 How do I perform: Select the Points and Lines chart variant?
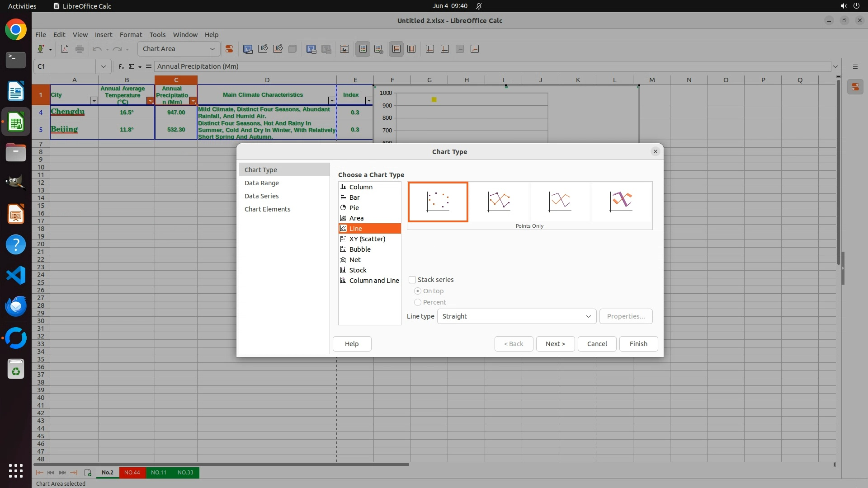click(499, 202)
